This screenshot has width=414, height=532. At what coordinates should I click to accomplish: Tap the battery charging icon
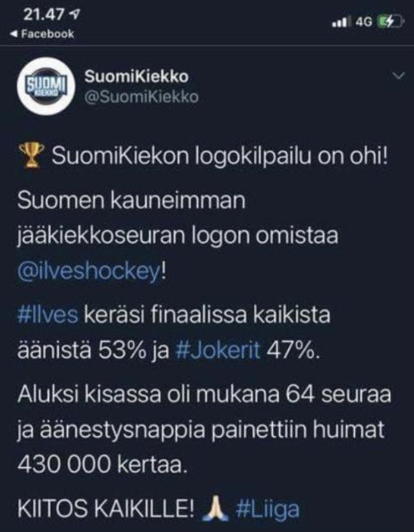[391, 22]
